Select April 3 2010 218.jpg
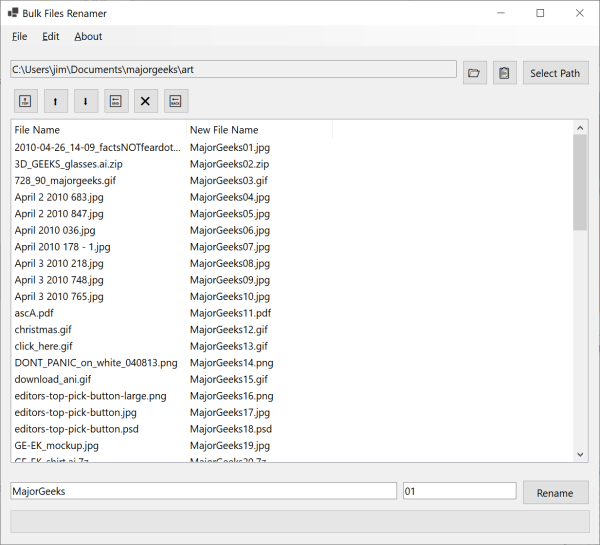The width and height of the screenshot is (600, 545). pos(59,263)
